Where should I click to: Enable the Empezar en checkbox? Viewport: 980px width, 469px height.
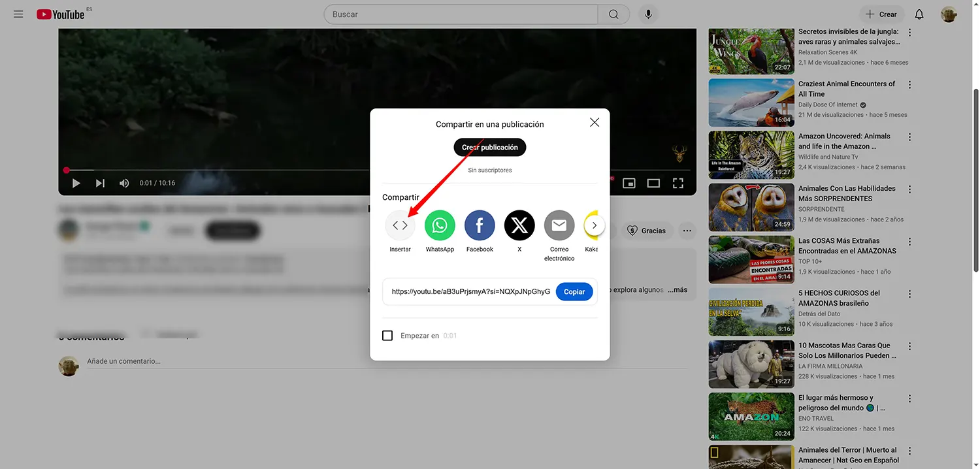(387, 335)
